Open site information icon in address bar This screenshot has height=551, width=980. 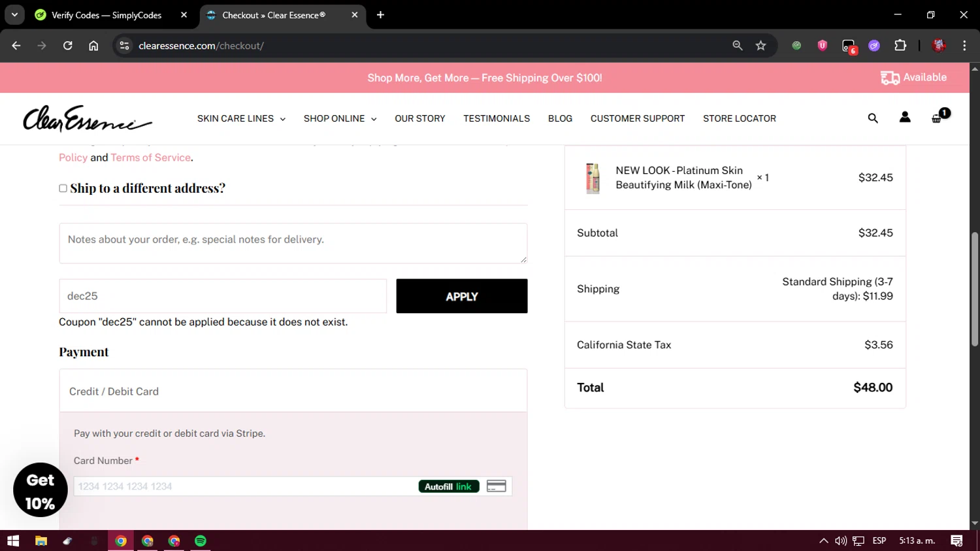click(x=124, y=46)
